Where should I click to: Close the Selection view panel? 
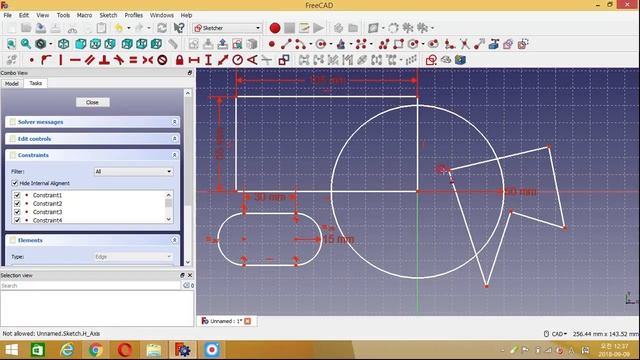pos(190,276)
